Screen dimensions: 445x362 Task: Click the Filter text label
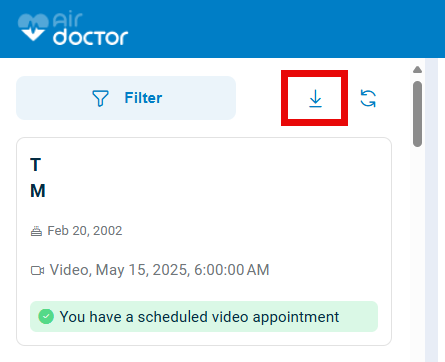point(143,98)
